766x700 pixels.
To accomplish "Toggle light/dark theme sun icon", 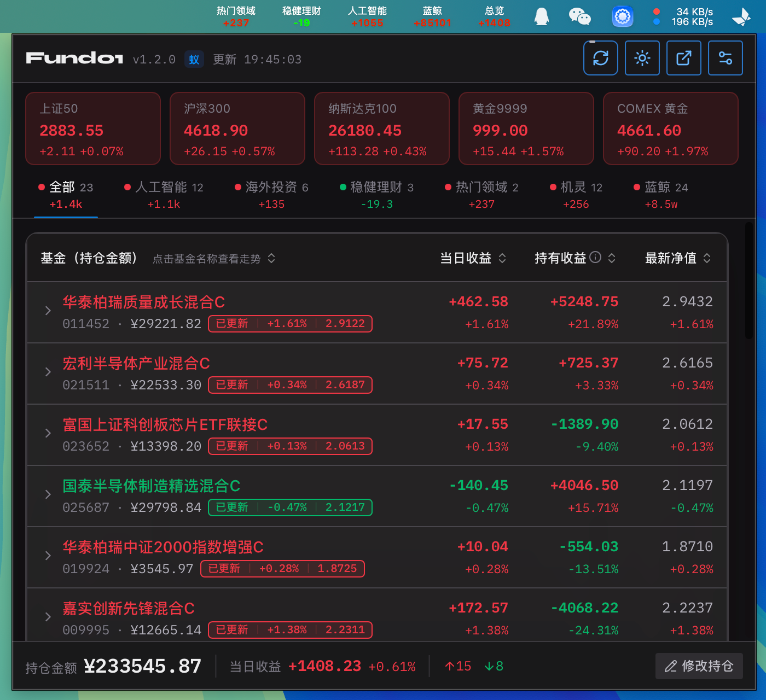I will coord(642,58).
